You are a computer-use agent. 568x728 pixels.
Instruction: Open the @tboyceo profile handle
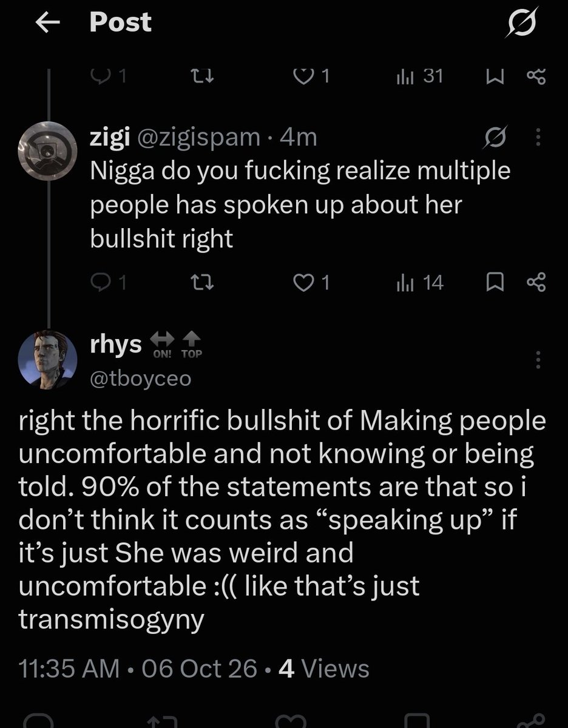point(140,379)
